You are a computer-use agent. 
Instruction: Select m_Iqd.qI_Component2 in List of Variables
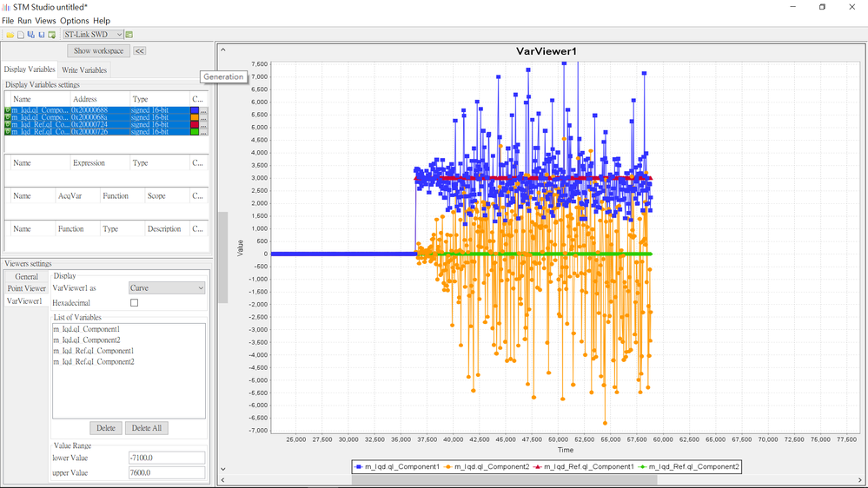click(x=87, y=340)
